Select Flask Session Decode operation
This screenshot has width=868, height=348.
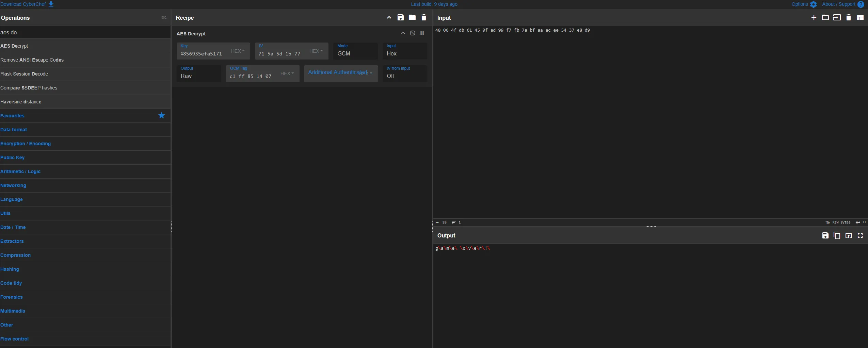coord(85,74)
